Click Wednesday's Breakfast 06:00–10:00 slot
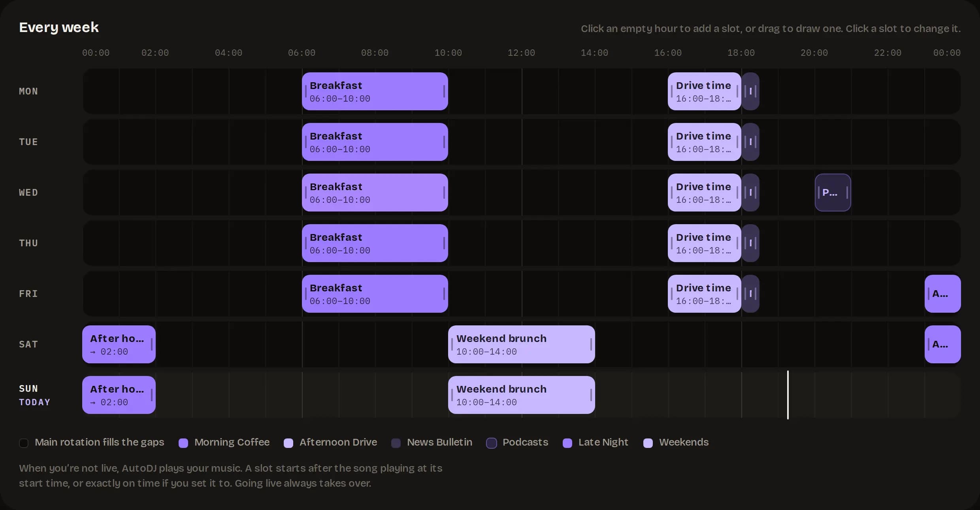This screenshot has height=510, width=980. point(375,193)
